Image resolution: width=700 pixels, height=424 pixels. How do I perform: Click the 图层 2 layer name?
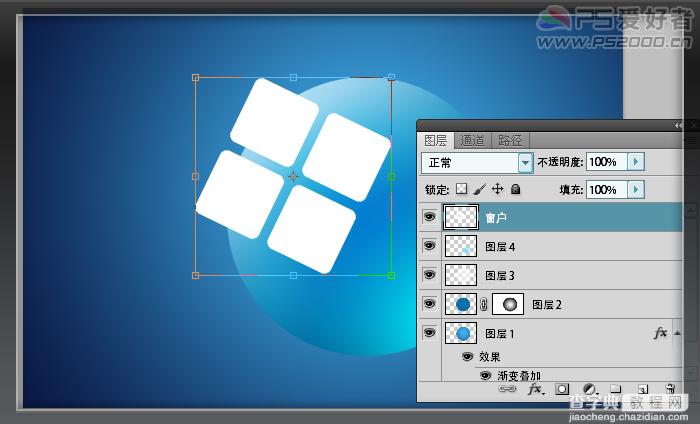tap(547, 305)
